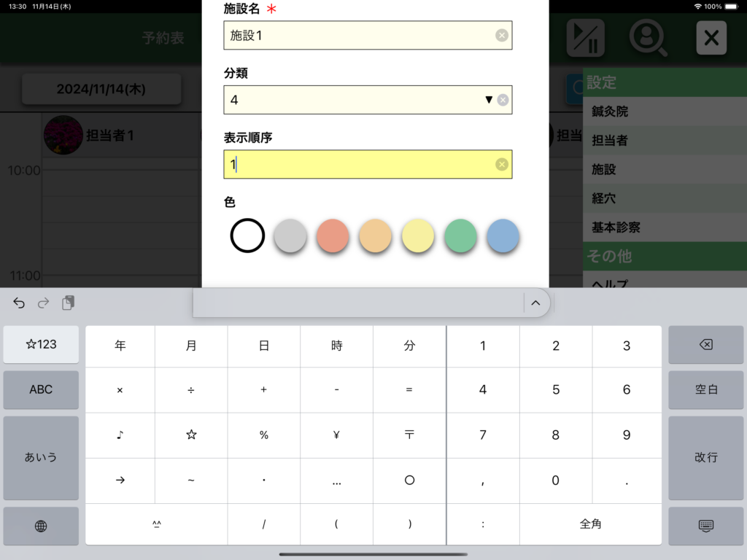Clear the 施設名 text field
The image size is (747, 560).
click(x=502, y=35)
